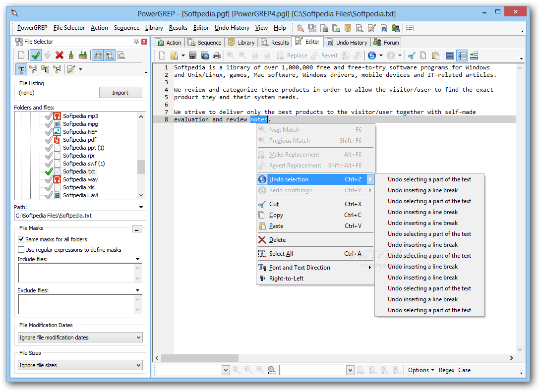The height and width of the screenshot is (392, 540).
Task: Toggle the Regex option in search bar
Action: 446,370
